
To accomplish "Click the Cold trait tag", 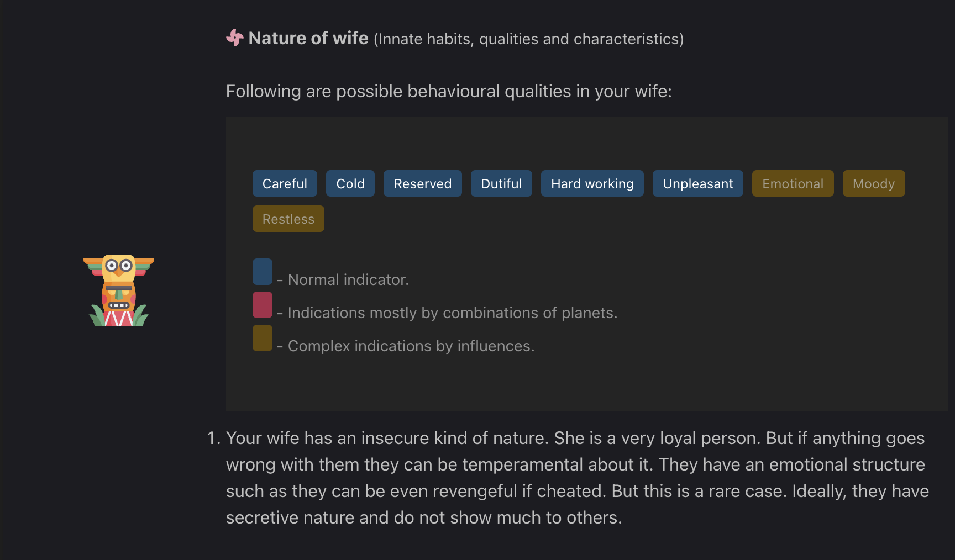I will pyautogui.click(x=350, y=183).
